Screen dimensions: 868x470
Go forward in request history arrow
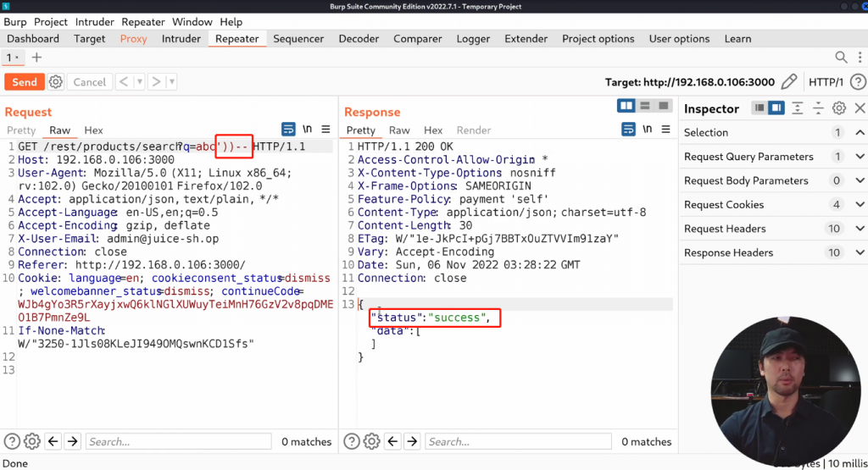156,82
